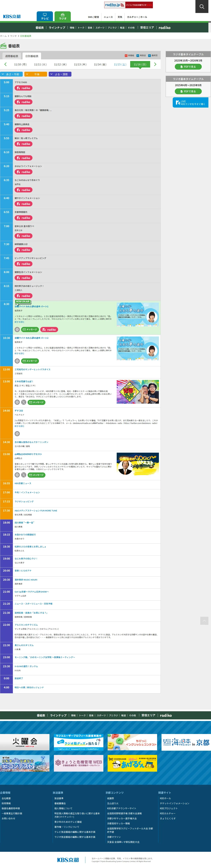The image size is (211, 868).
Task: Select 週間番組表 tab
Action: pyautogui.click(x=12, y=56)
